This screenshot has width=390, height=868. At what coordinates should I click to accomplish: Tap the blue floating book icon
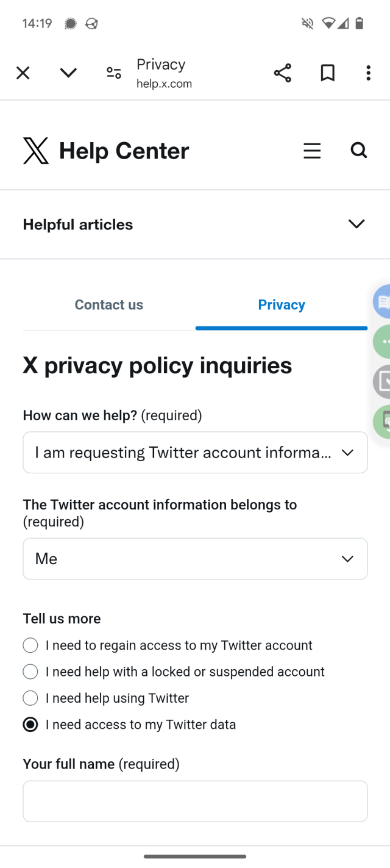(382, 301)
